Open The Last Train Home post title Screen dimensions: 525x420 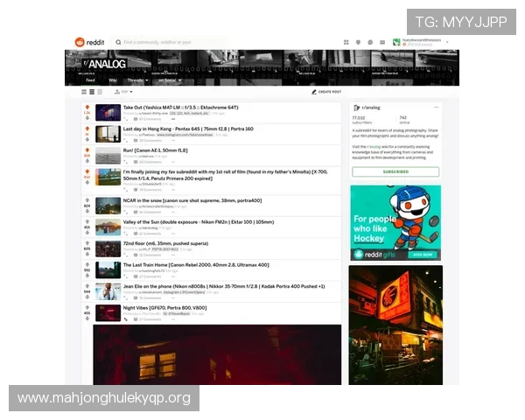(196, 265)
